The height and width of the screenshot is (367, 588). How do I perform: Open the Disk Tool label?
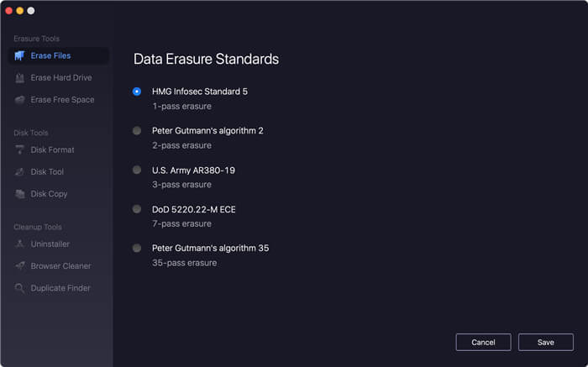(47, 172)
